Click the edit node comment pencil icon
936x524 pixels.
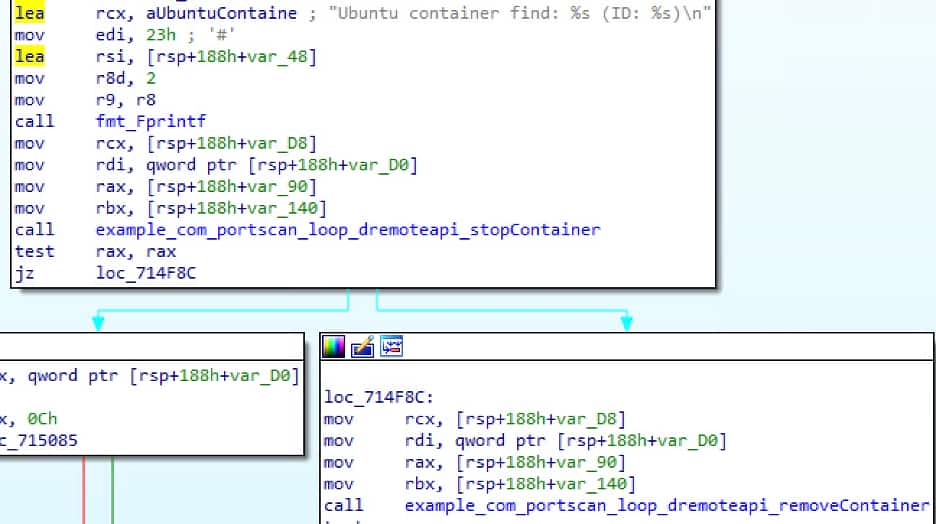tap(361, 347)
